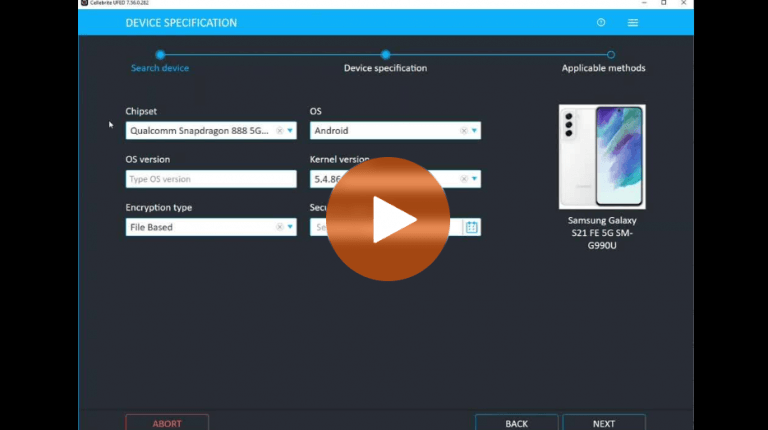Expand the Encryption type dropdown arrow
This screenshot has height=430, width=768.
(290, 227)
